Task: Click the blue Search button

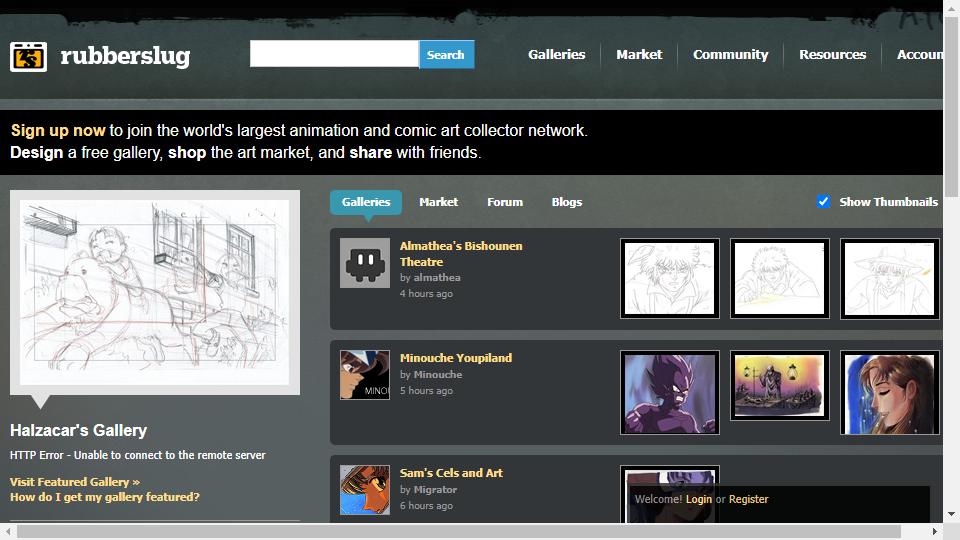Action: pyautogui.click(x=446, y=54)
